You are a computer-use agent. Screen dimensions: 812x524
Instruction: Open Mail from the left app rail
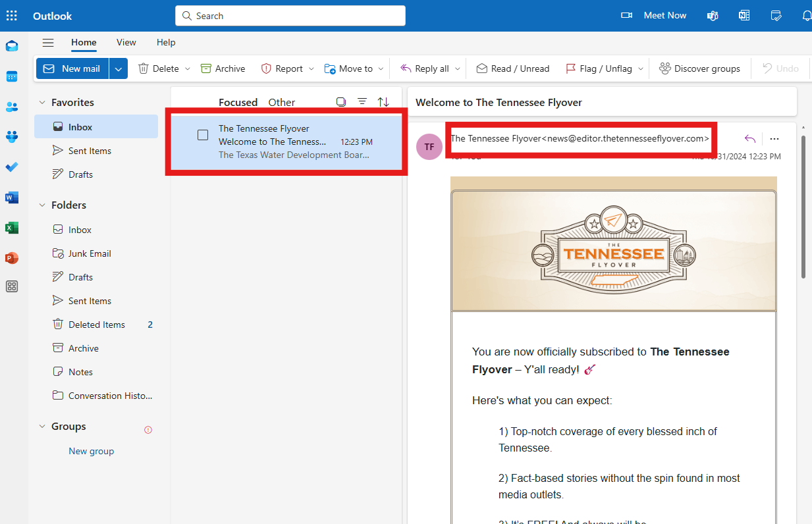click(12, 46)
